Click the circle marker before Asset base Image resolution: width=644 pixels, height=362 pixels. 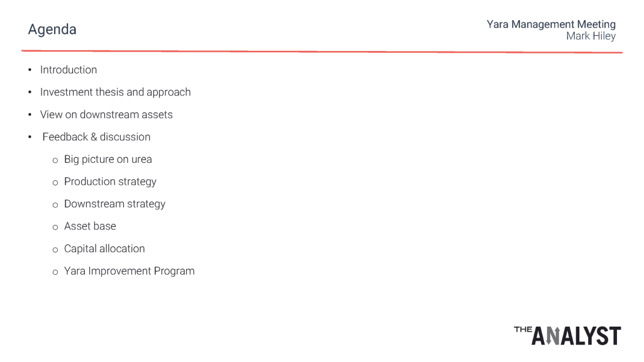coord(55,228)
